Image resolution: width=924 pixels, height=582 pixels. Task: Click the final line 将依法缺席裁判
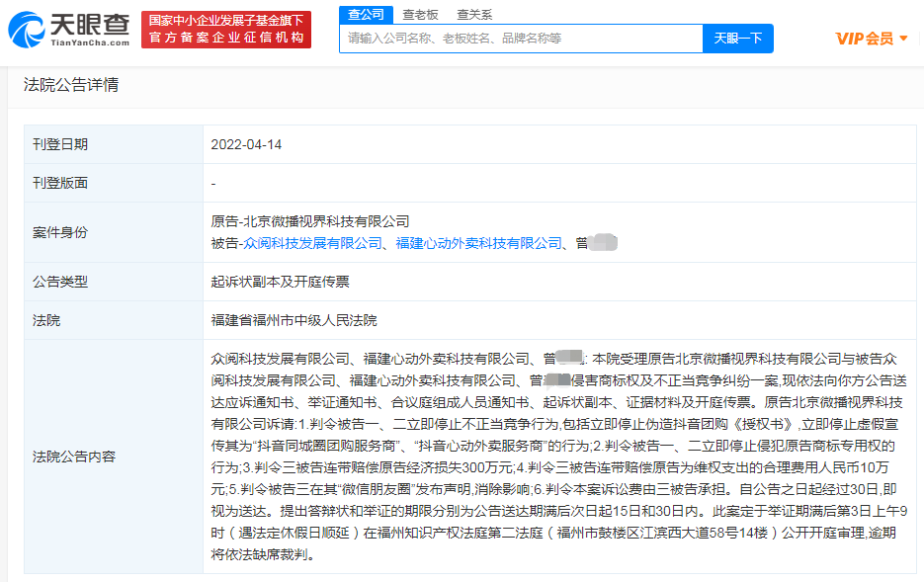tap(262, 555)
